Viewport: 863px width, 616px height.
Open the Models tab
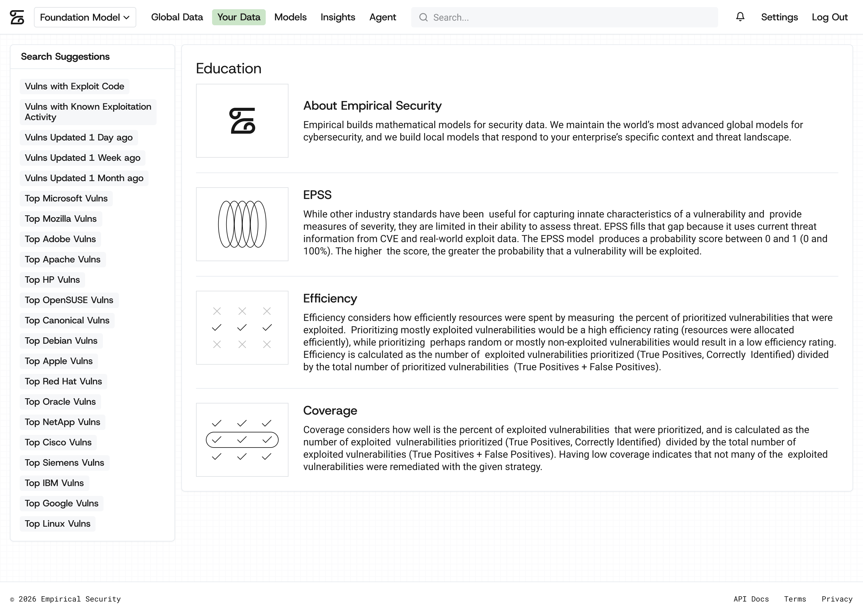(x=290, y=17)
